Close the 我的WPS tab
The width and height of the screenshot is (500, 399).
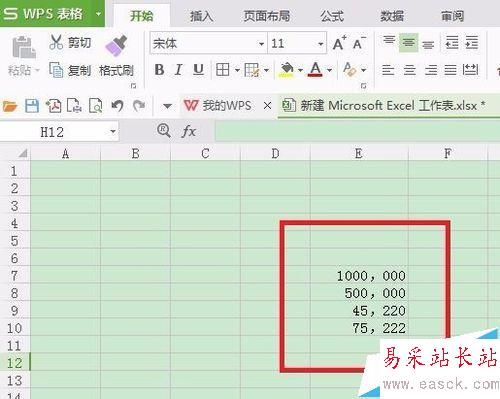pyautogui.click(x=267, y=106)
